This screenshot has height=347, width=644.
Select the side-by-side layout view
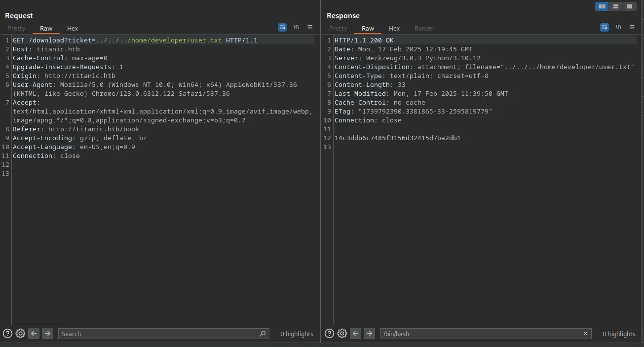click(x=602, y=6)
